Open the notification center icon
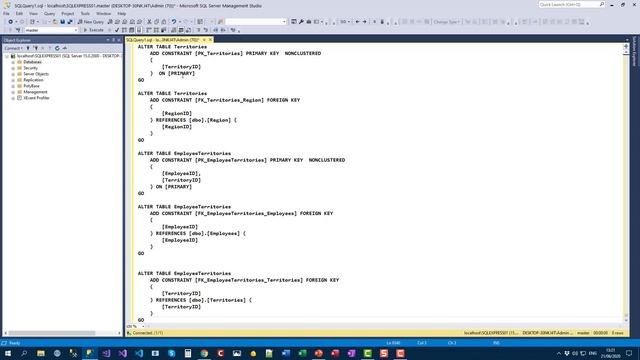Image resolution: width=640 pixels, height=360 pixels. (x=629, y=353)
